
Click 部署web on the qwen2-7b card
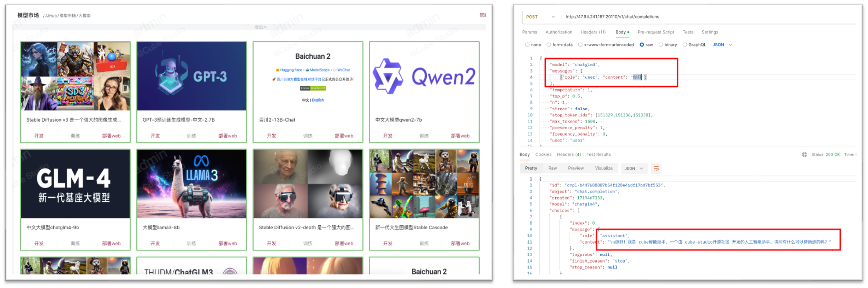tap(460, 136)
